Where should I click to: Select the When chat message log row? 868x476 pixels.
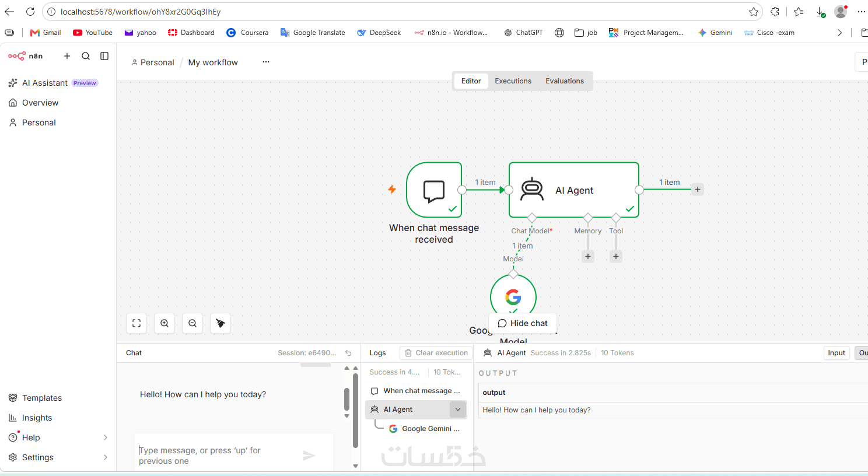click(416, 391)
